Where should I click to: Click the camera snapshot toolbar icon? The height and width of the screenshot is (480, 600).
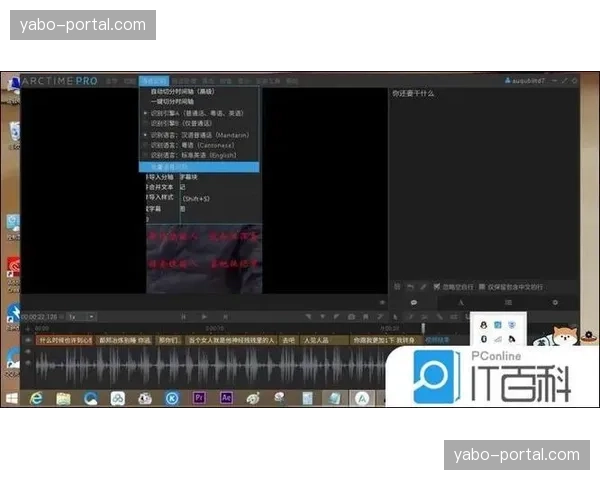click(351, 317)
